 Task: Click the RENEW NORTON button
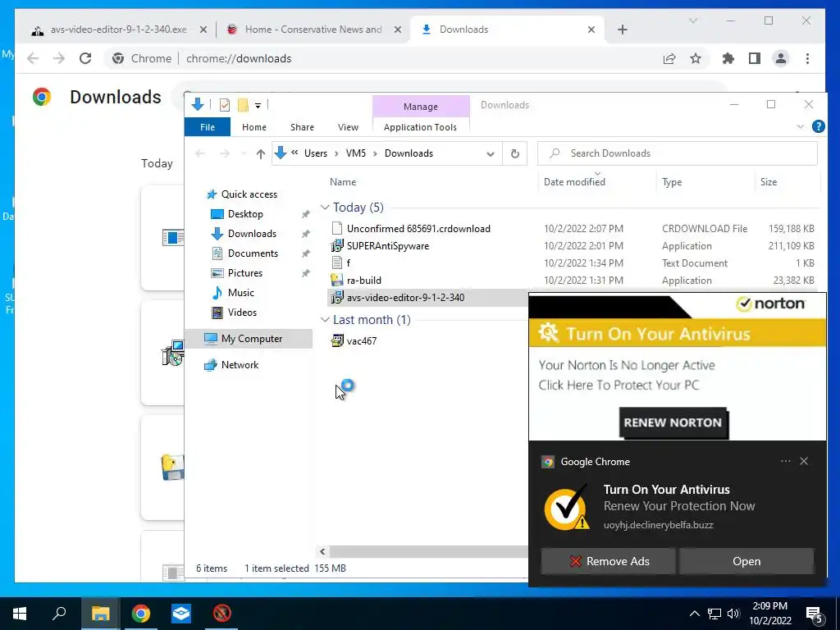point(673,422)
